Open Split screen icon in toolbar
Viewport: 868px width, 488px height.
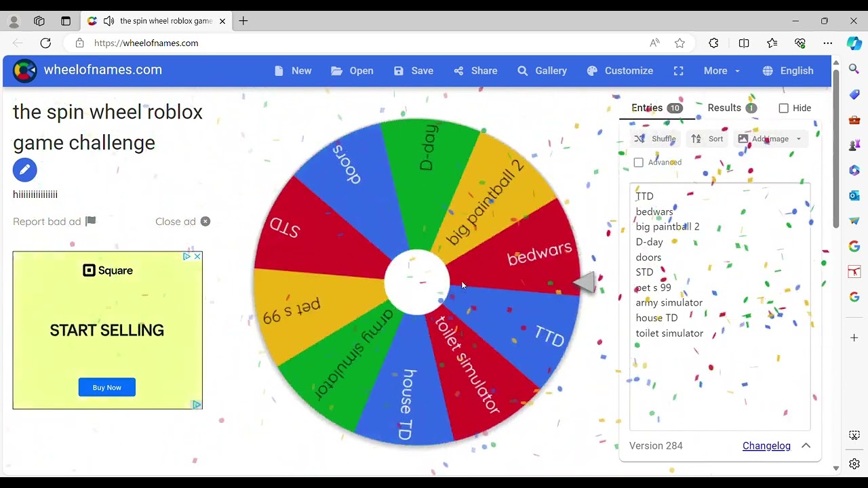point(744,43)
